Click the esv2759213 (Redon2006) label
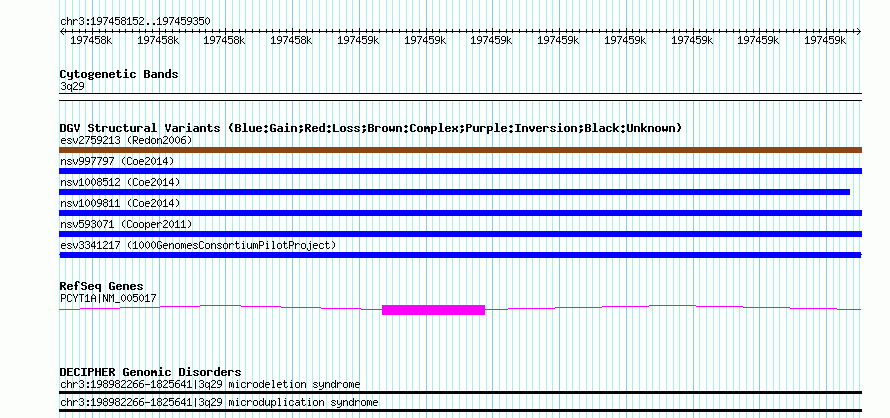The image size is (890, 418). point(126,140)
